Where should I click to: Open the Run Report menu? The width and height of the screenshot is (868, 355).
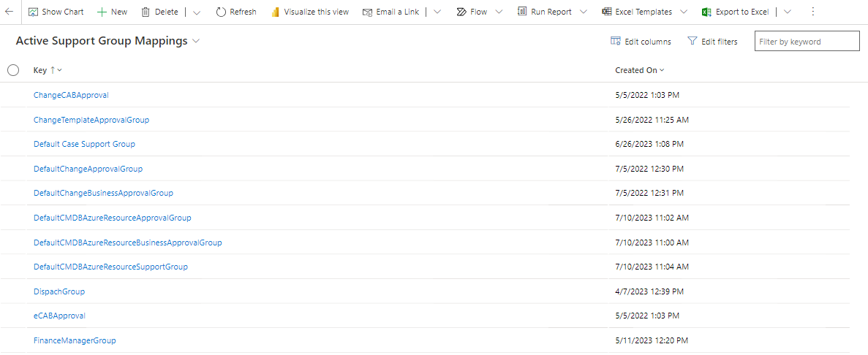pos(554,12)
